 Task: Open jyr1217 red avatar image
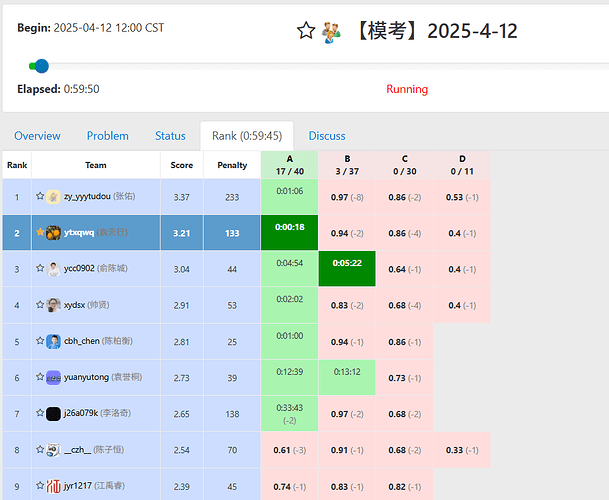click(x=53, y=486)
